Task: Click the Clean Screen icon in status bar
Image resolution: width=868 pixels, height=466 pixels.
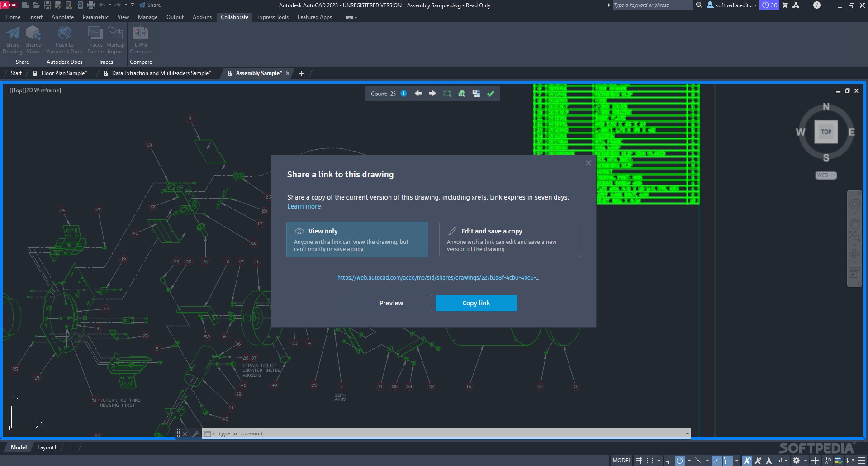Action: [x=850, y=461]
